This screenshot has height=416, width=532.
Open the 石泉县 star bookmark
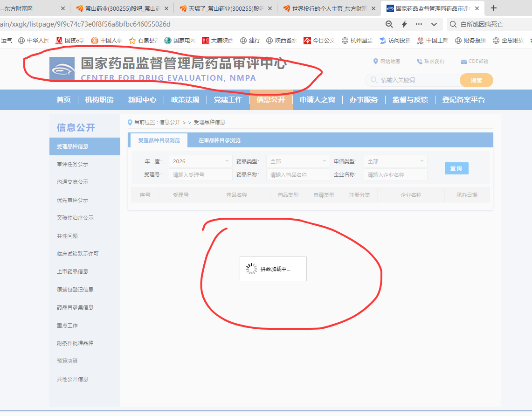click(x=143, y=41)
